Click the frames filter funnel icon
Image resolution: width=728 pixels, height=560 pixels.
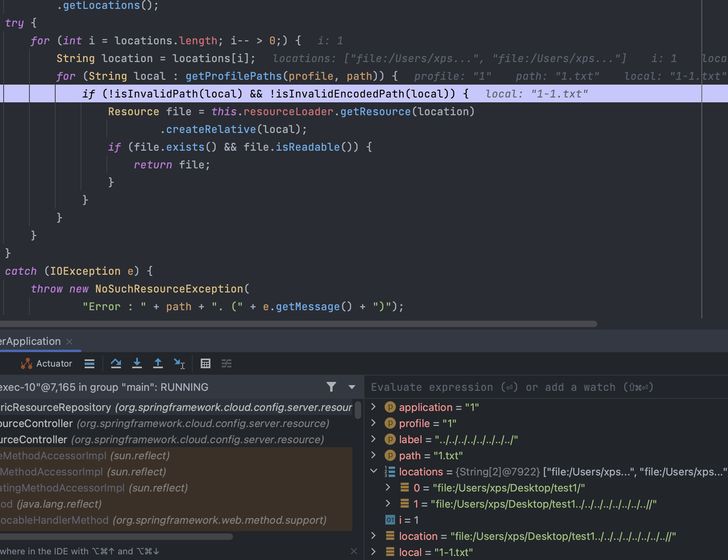coord(331,387)
